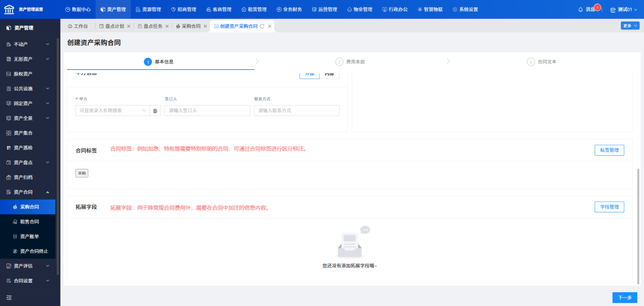Open the 更多 tabs dropdown
This screenshot has width=644, height=306.
(x=630, y=26)
